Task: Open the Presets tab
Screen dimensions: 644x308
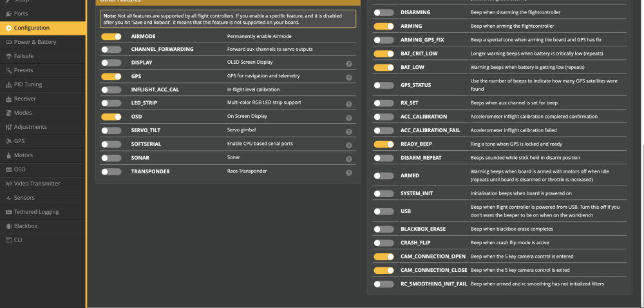Action: [24, 70]
